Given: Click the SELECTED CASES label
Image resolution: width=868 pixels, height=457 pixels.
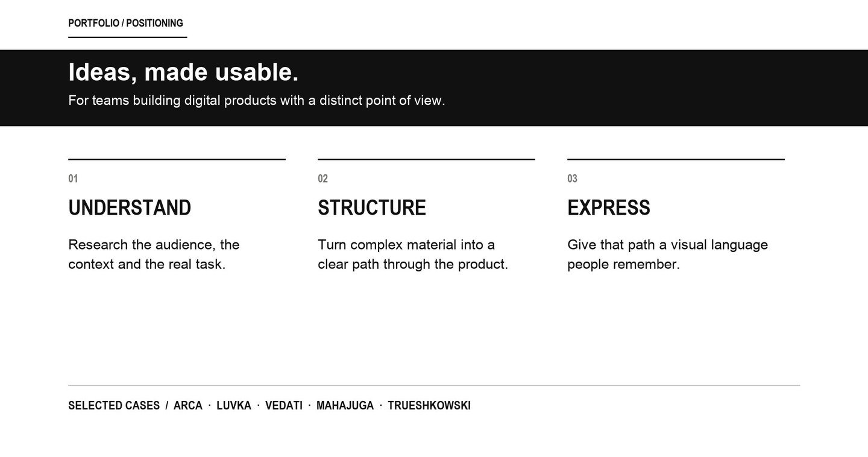Looking at the screenshot, I should coord(114,406).
